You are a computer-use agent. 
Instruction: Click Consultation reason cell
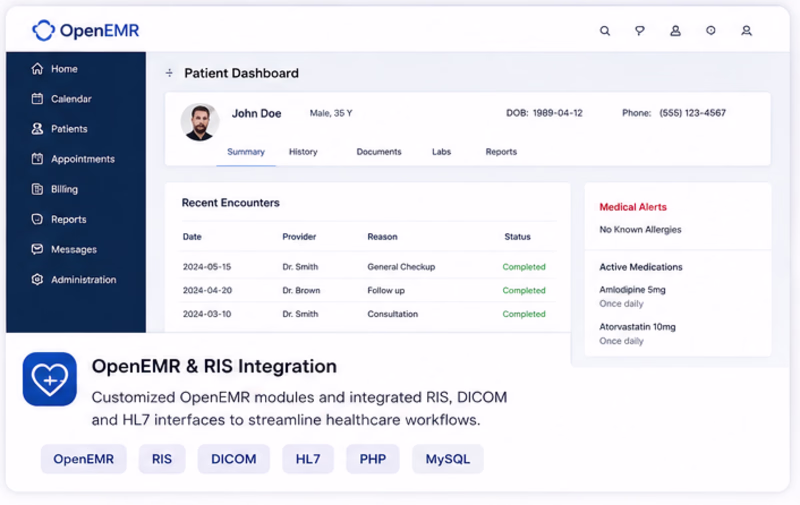tap(392, 314)
